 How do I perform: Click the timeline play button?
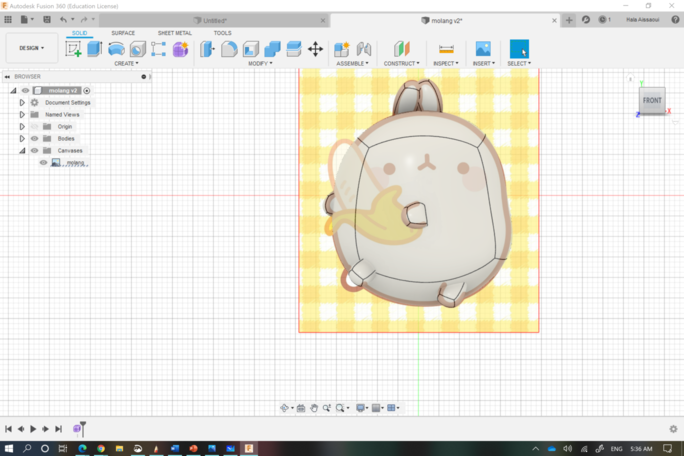click(x=33, y=429)
